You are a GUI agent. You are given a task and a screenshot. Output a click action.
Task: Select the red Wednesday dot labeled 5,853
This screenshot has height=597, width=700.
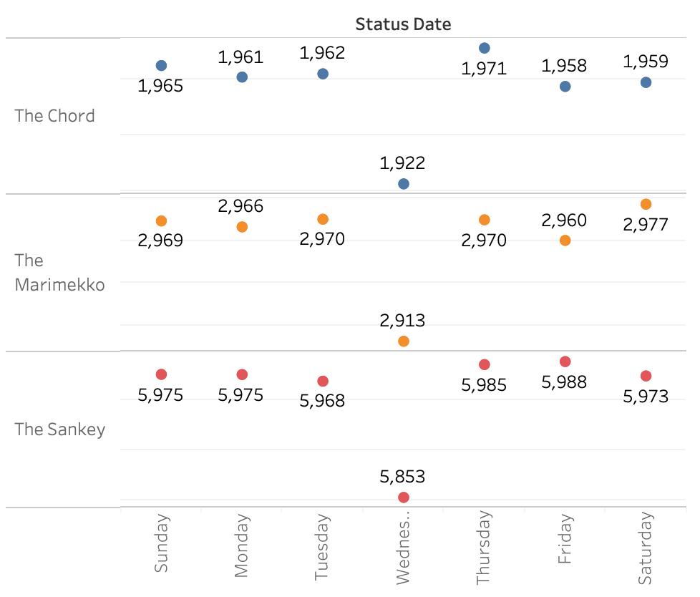click(404, 497)
